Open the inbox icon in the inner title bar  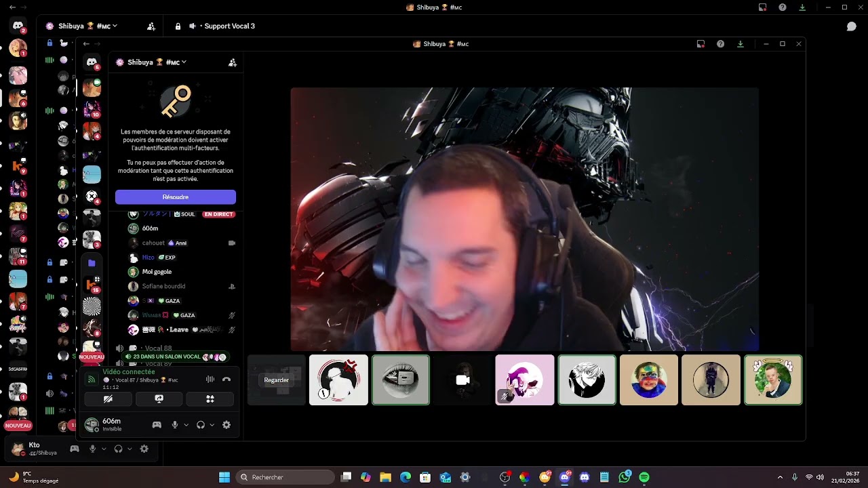[x=701, y=44]
